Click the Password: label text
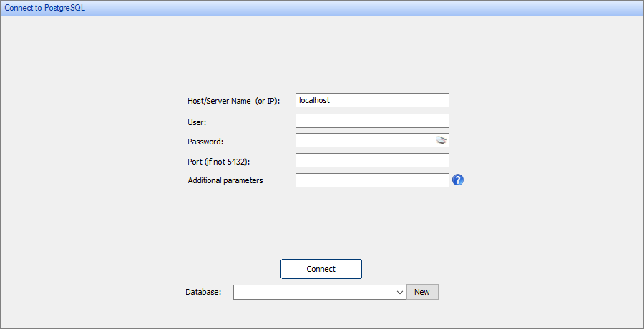The image size is (644, 329). 205,142
